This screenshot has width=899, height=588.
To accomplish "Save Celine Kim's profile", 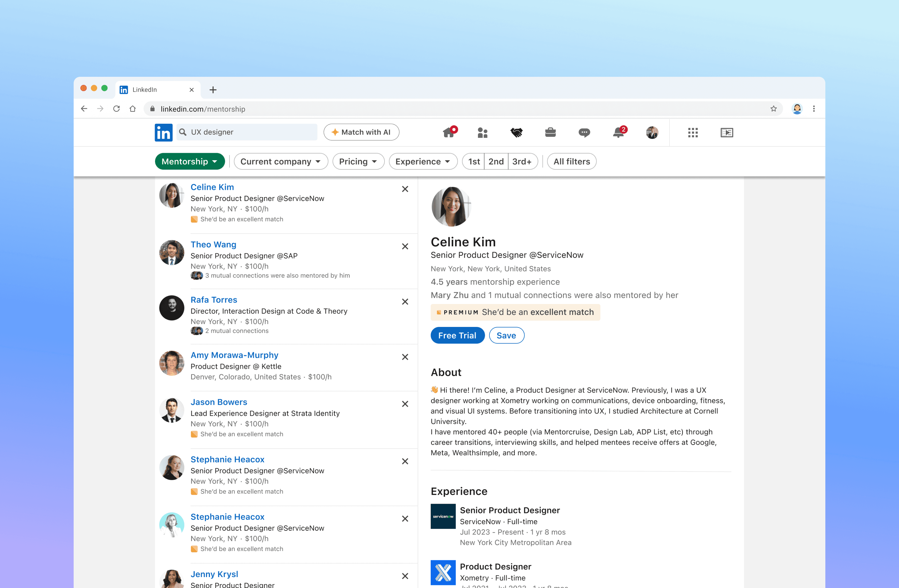I will [506, 335].
